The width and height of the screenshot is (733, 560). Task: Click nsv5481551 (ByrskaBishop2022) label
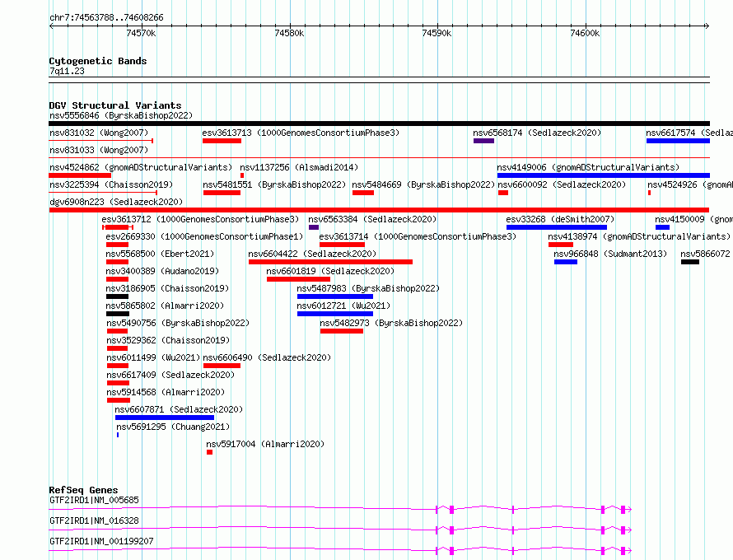(274, 184)
